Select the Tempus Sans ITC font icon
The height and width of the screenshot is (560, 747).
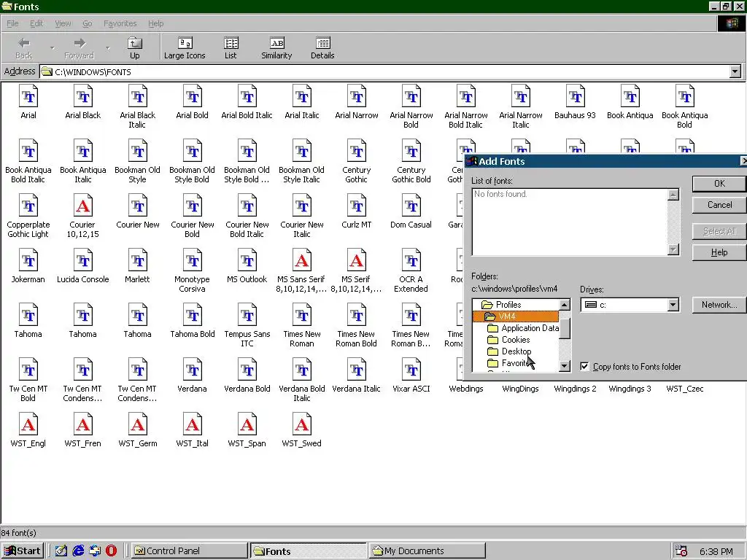point(247,315)
